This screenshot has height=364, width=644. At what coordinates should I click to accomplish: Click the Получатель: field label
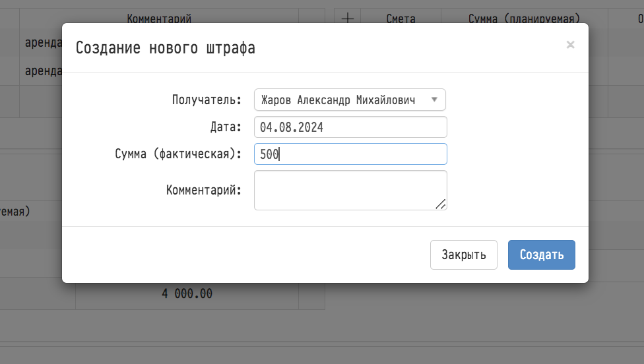[x=207, y=100]
